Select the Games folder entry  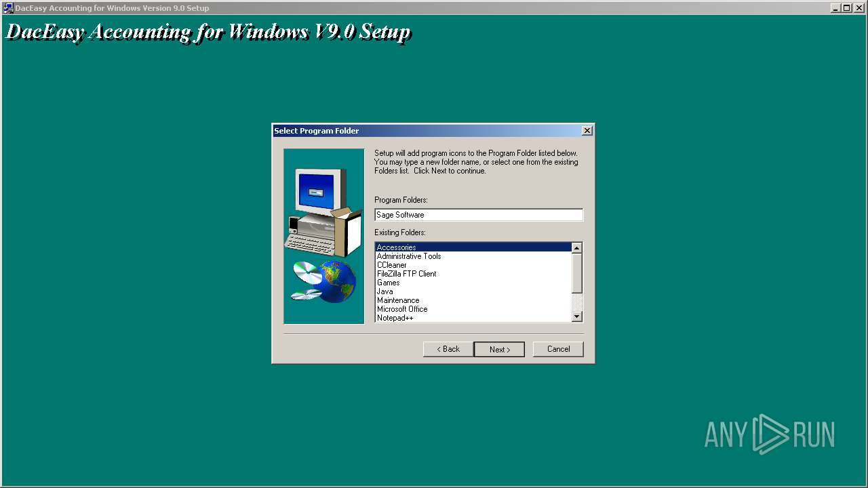[473, 283]
